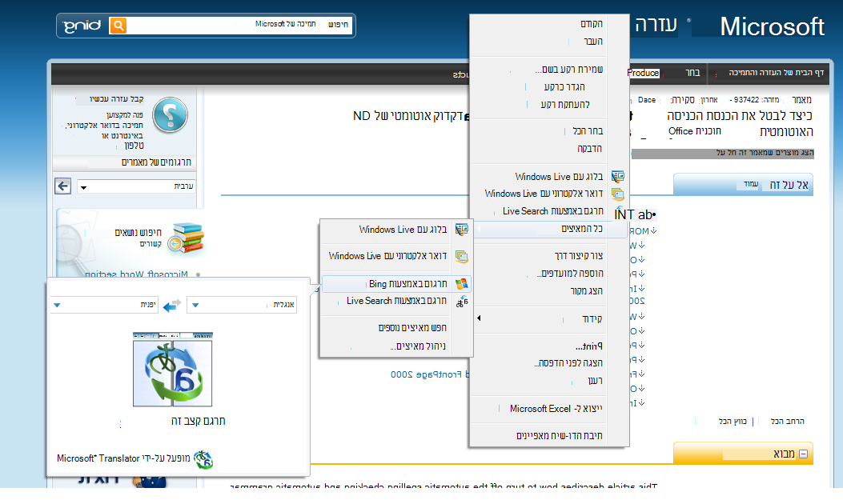Open the יפנית target language dropdown
Viewport: 843px width, 504px height.
click(x=105, y=305)
